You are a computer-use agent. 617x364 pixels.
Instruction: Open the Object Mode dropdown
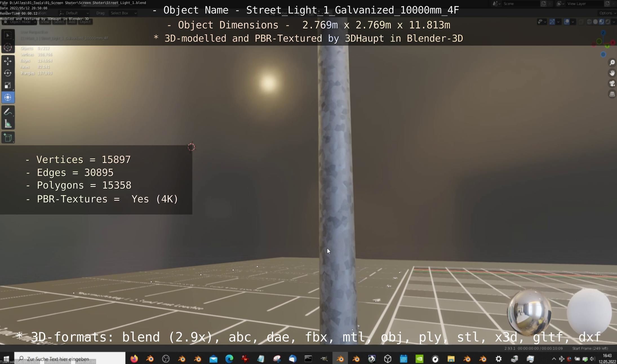click(19, 22)
